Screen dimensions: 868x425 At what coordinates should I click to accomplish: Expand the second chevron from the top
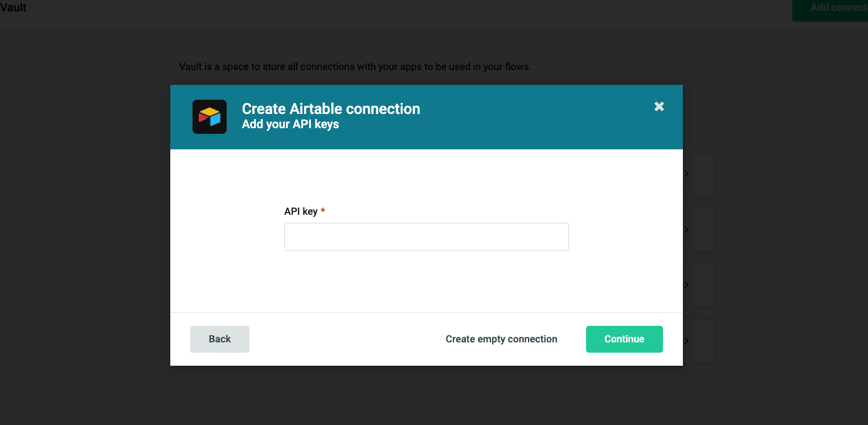687,230
